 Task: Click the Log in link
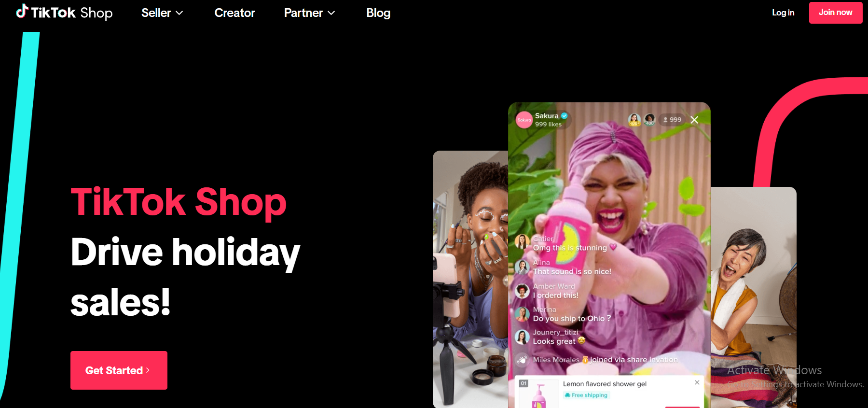[783, 13]
